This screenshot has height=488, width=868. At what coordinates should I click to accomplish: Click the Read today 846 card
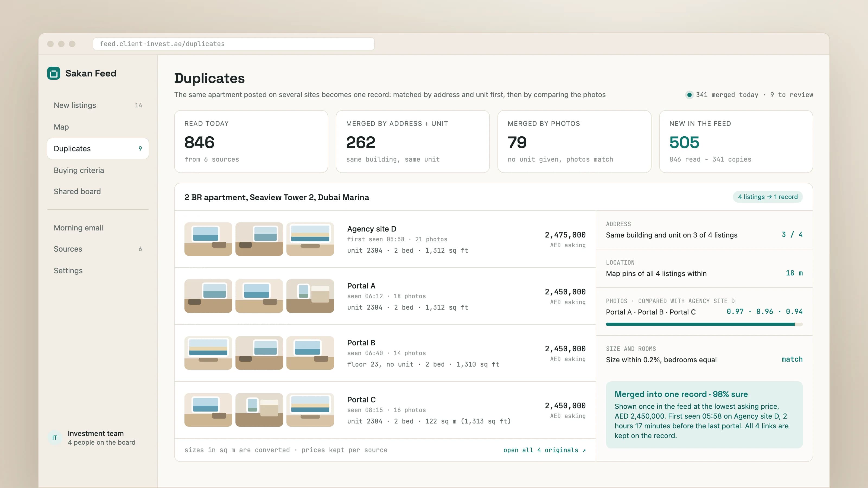pyautogui.click(x=251, y=142)
